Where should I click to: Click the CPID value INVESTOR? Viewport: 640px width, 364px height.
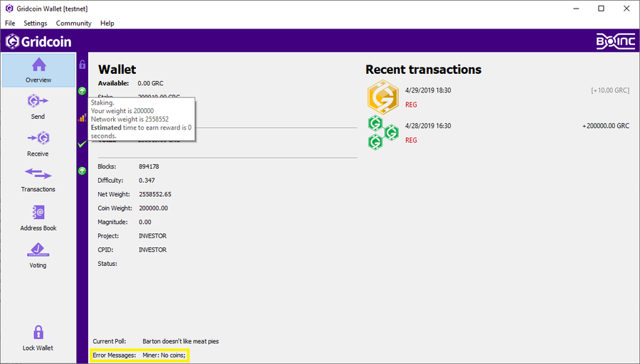pos(153,250)
